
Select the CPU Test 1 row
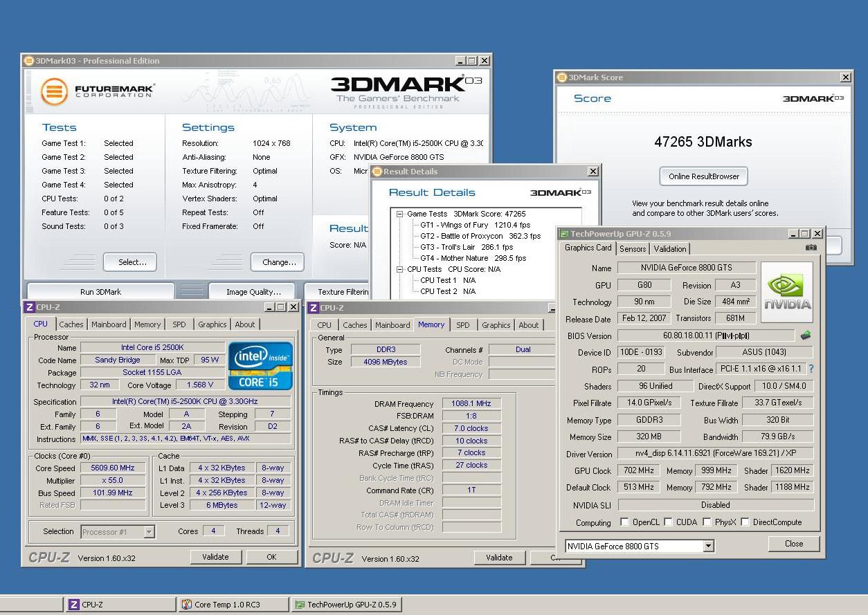point(448,280)
